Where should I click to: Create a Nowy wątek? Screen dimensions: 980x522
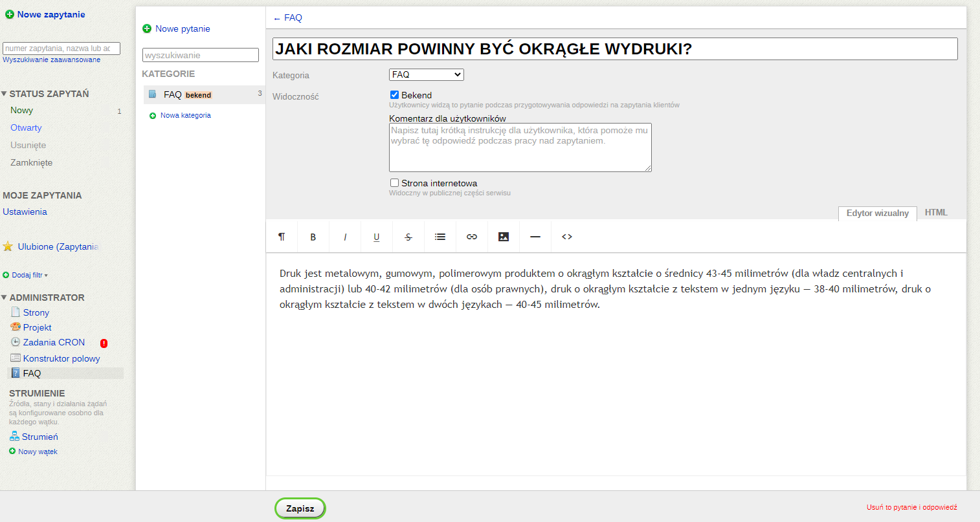[x=38, y=451]
